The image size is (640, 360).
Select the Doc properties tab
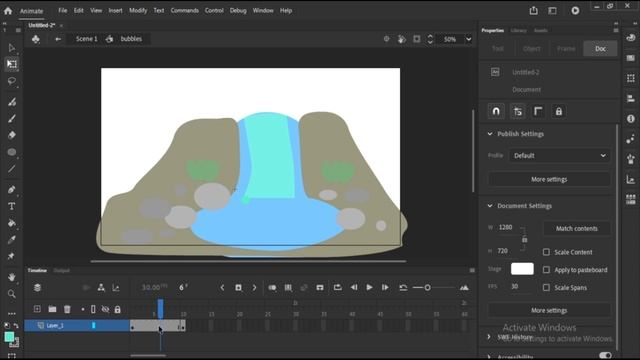(x=600, y=49)
